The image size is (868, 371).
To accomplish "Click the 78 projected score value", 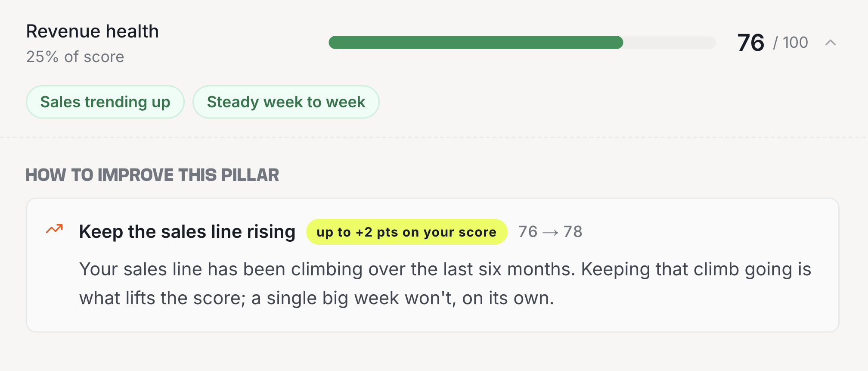I will click(x=573, y=232).
